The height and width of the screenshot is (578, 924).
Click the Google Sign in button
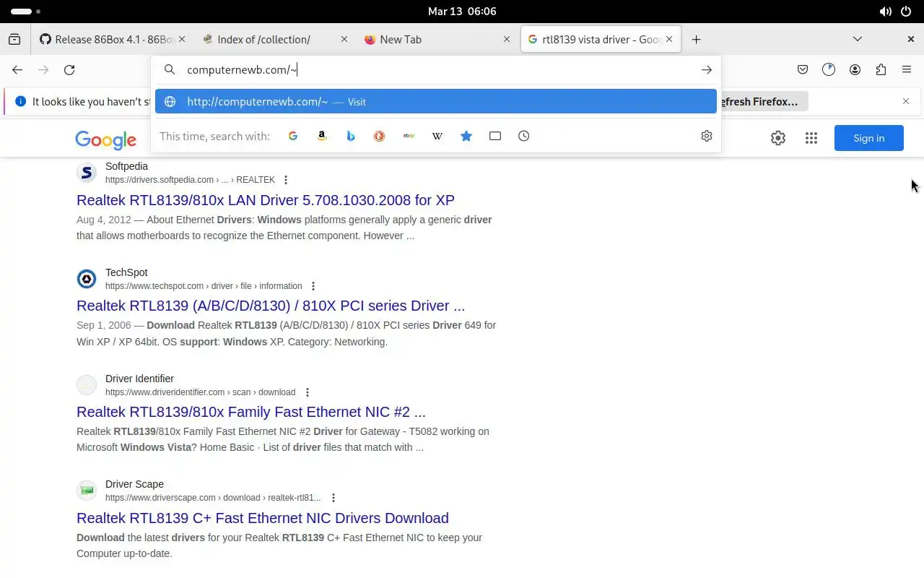[869, 138]
